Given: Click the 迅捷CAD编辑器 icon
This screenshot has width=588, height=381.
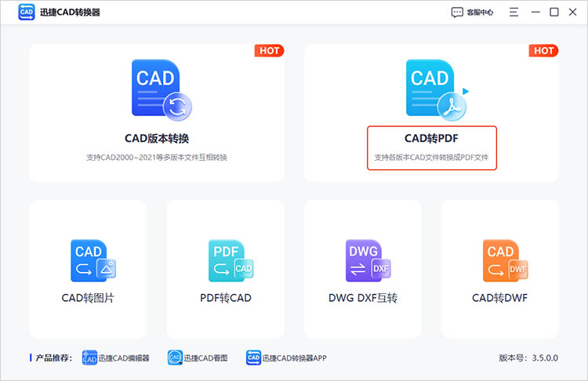Looking at the screenshot, I should pyautogui.click(x=89, y=357).
